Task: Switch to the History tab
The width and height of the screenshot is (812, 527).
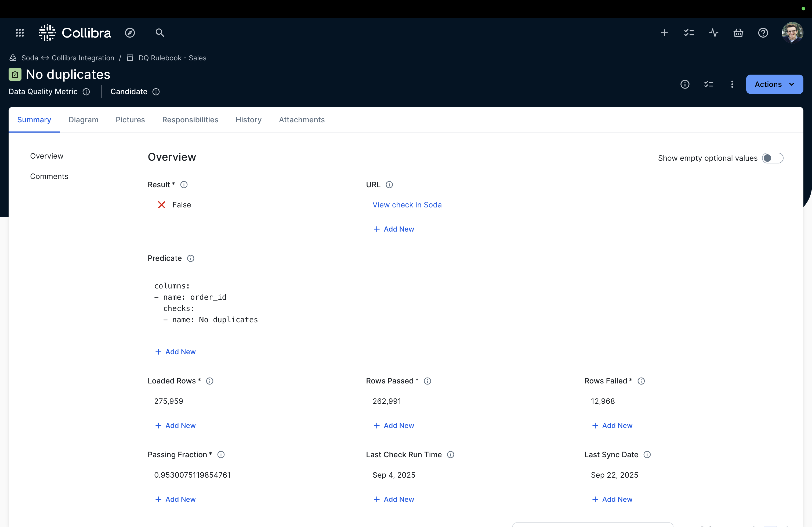Action: pos(248,120)
